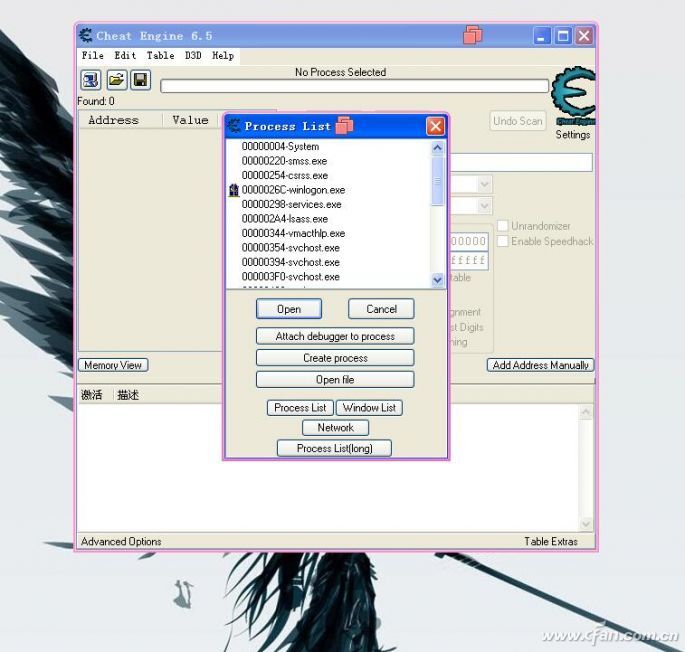This screenshot has width=685, height=652.
Task: Toggle the Unrandomizer checkbox
Action: [x=503, y=225]
